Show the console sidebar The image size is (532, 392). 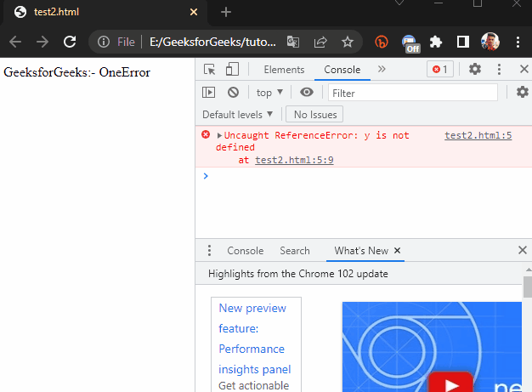point(208,93)
